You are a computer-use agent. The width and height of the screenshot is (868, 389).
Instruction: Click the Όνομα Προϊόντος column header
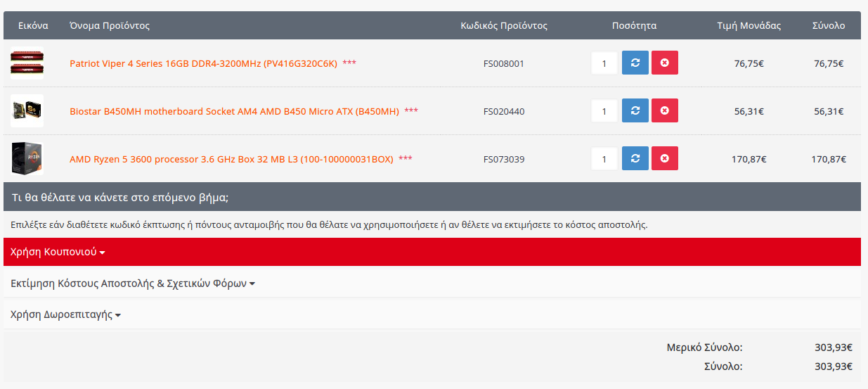pos(110,25)
